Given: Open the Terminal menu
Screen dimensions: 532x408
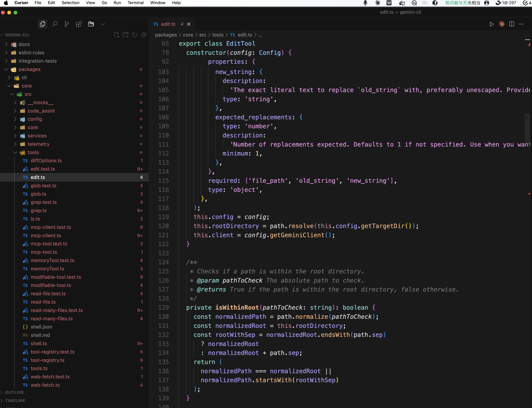Looking at the screenshot, I should tap(135, 3).
